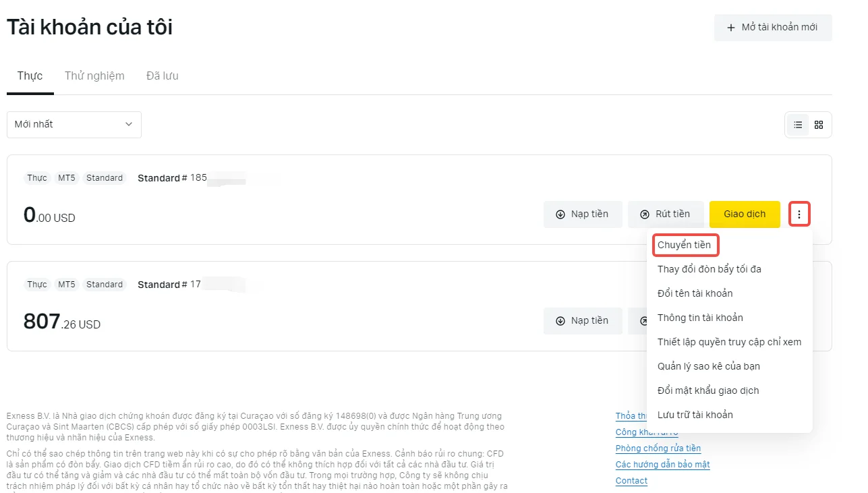This screenshot has width=868, height=493.
Task: Select Đổi tên tài khoản menu item
Action: (695, 293)
